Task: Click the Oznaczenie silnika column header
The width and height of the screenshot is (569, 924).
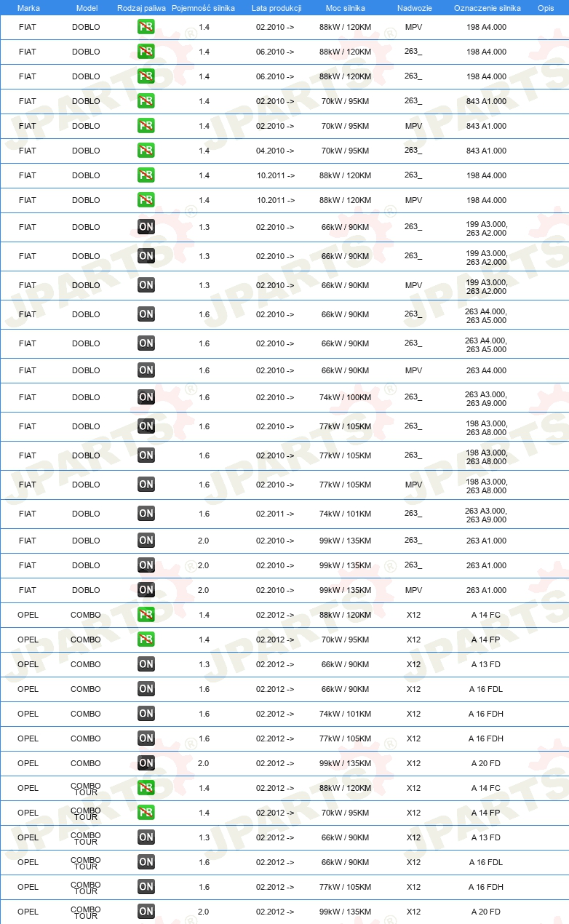Action: click(x=487, y=7)
